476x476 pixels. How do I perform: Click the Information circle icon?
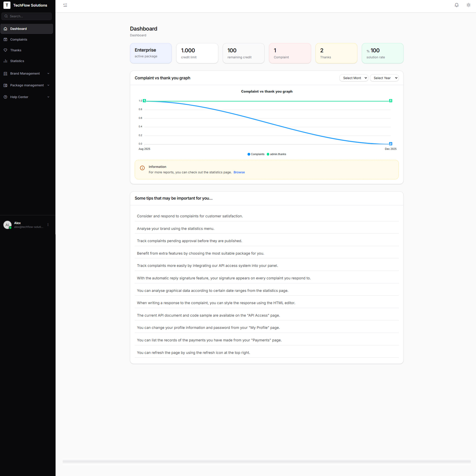[142, 168]
